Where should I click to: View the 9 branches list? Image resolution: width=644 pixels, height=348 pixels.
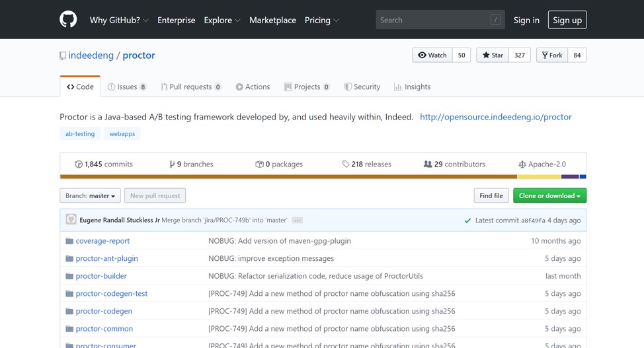click(191, 164)
